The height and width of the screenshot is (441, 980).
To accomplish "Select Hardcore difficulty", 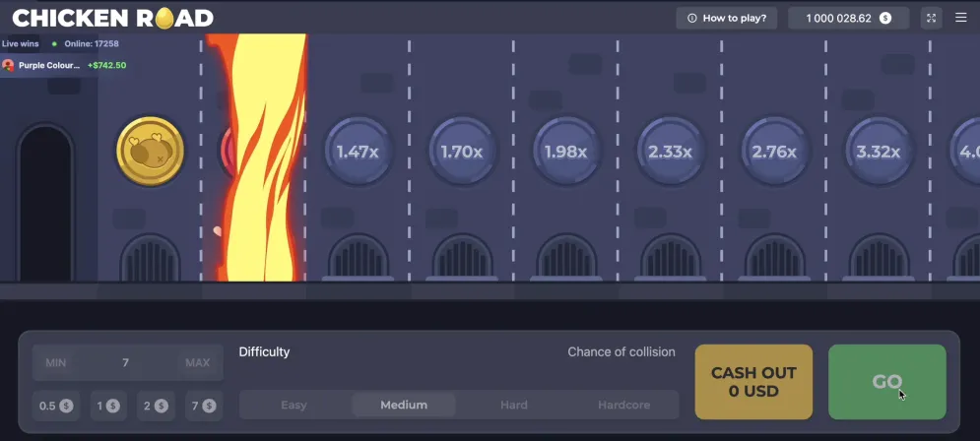I will pos(623,405).
